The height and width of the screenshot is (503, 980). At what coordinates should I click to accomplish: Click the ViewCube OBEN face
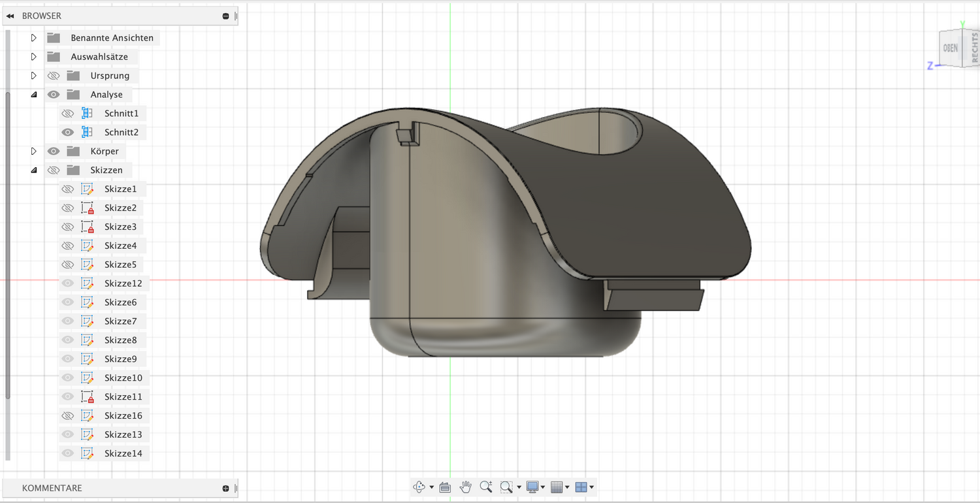(x=950, y=49)
